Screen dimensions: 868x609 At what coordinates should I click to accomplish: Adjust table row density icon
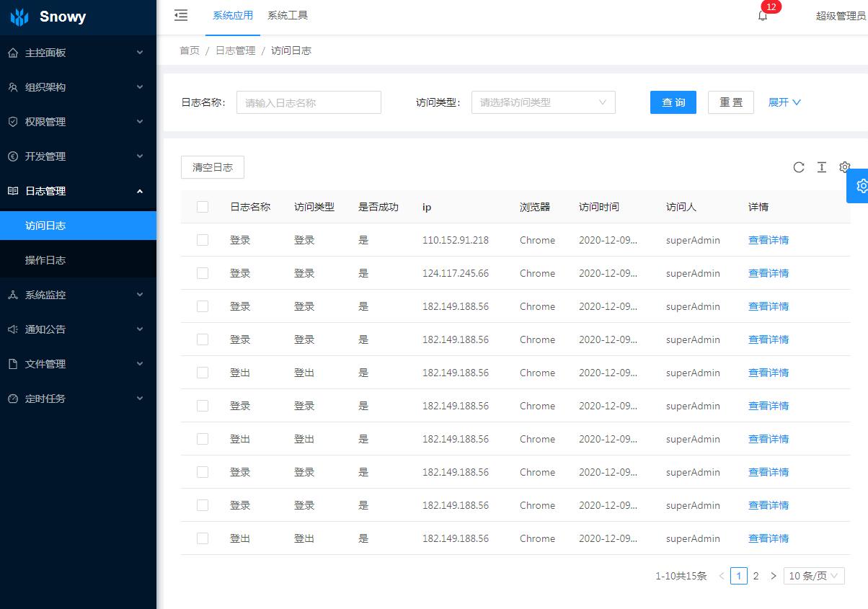pyautogui.click(x=821, y=167)
